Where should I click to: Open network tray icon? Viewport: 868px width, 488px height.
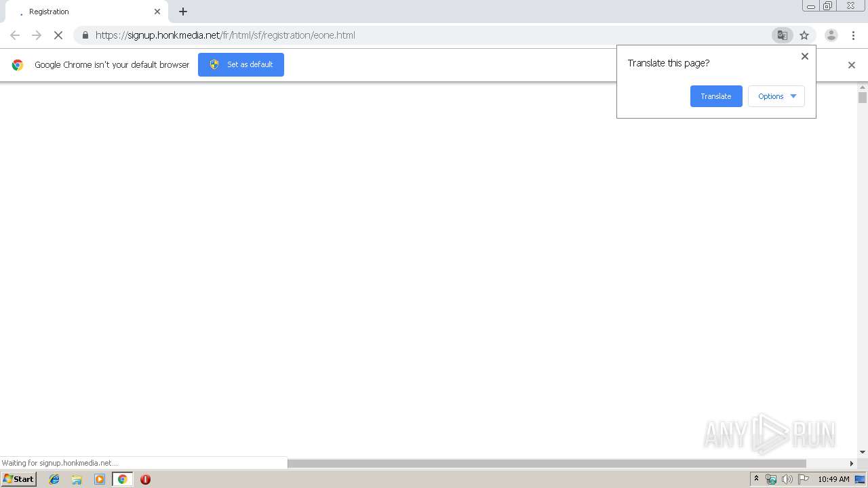[771, 479]
